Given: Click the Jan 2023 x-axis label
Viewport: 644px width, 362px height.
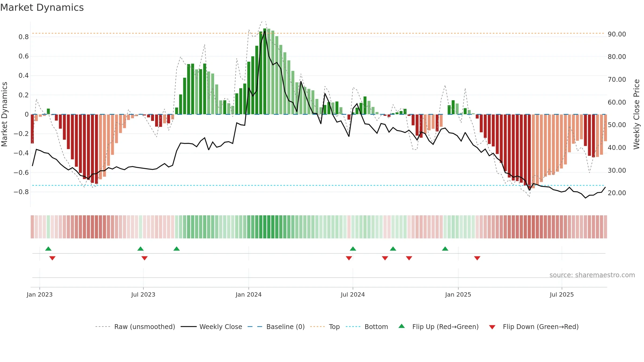Looking at the screenshot, I should pos(40,294).
